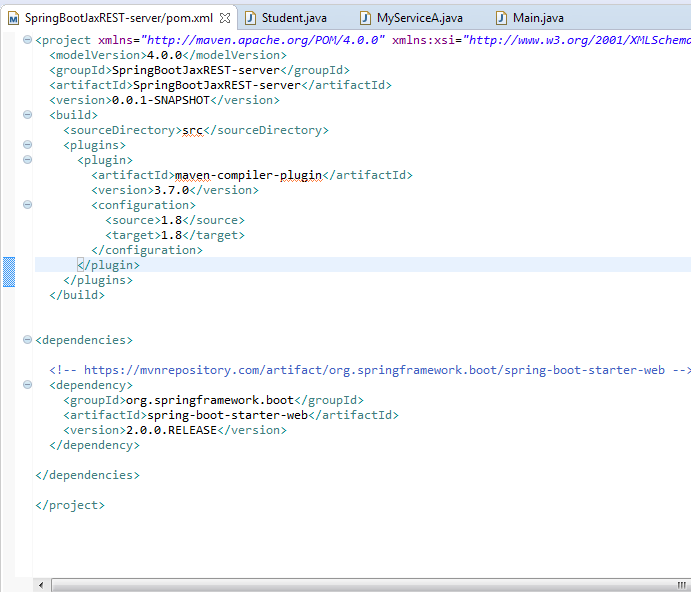Collapse the dependency element fold marker
This screenshot has height=592, width=691.
[27, 385]
